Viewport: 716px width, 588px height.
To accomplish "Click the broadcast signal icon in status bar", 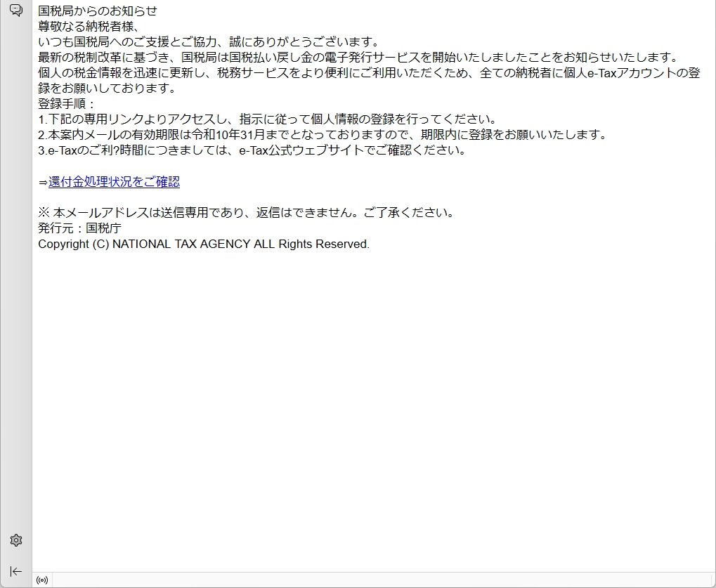I will pyautogui.click(x=42, y=580).
